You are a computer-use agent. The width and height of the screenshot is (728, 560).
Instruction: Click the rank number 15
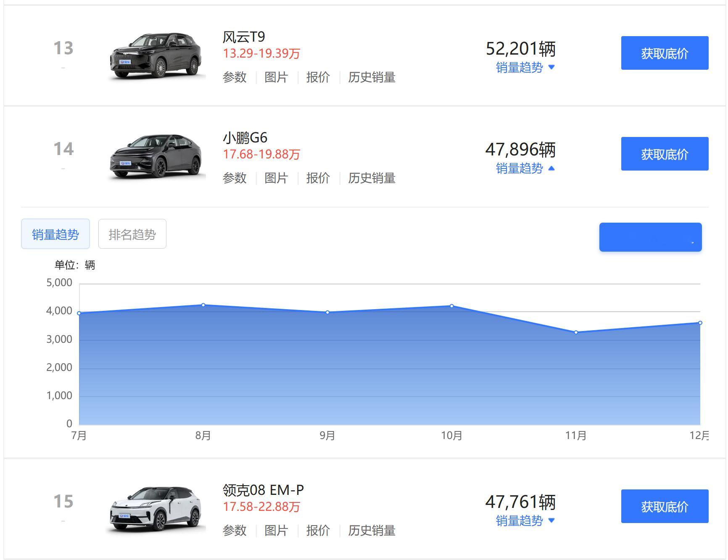[63, 502]
